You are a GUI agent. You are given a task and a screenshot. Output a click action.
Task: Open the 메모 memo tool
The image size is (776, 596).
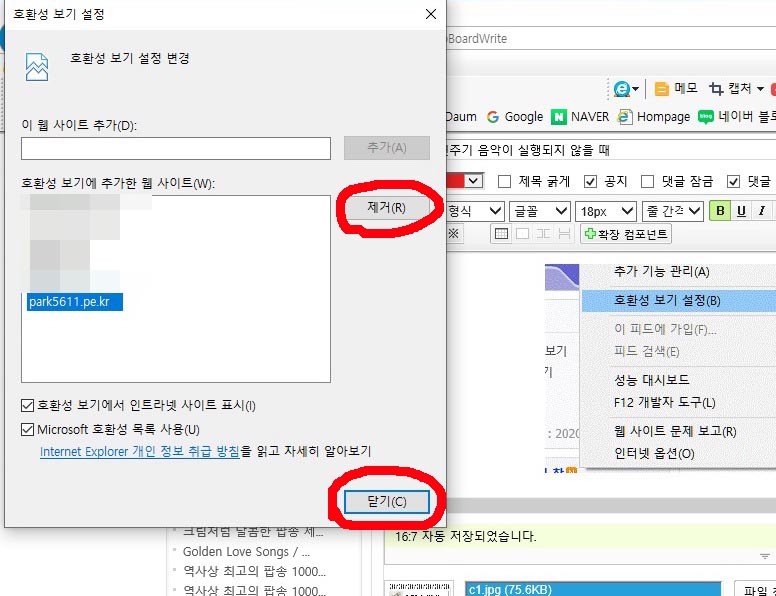676,89
